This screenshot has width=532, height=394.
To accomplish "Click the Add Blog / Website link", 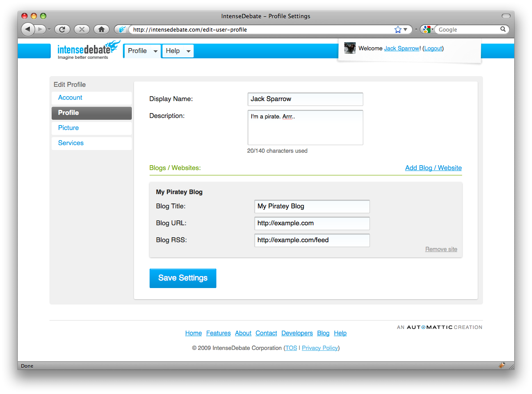I will [x=433, y=168].
